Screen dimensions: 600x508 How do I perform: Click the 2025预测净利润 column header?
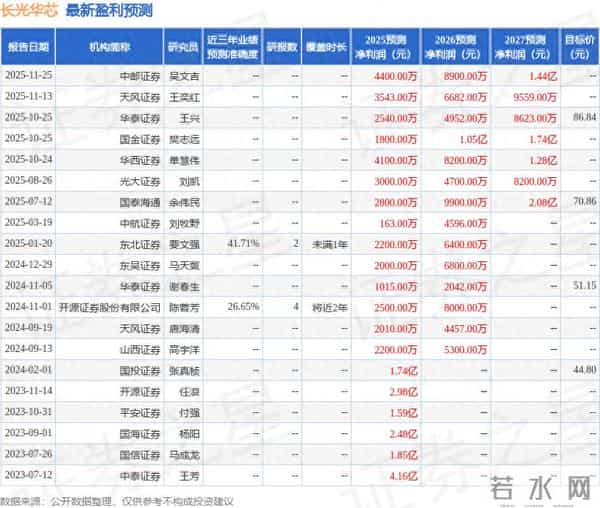(x=385, y=47)
